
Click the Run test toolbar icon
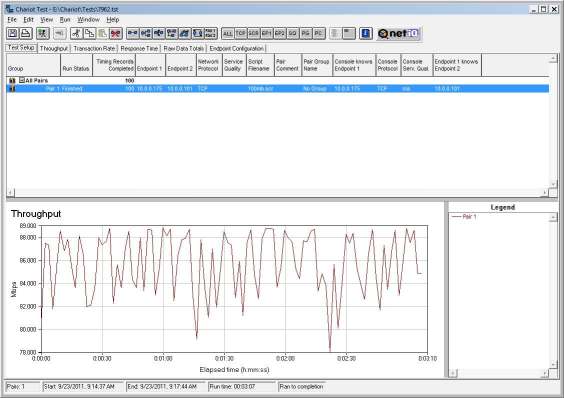tap(43, 33)
